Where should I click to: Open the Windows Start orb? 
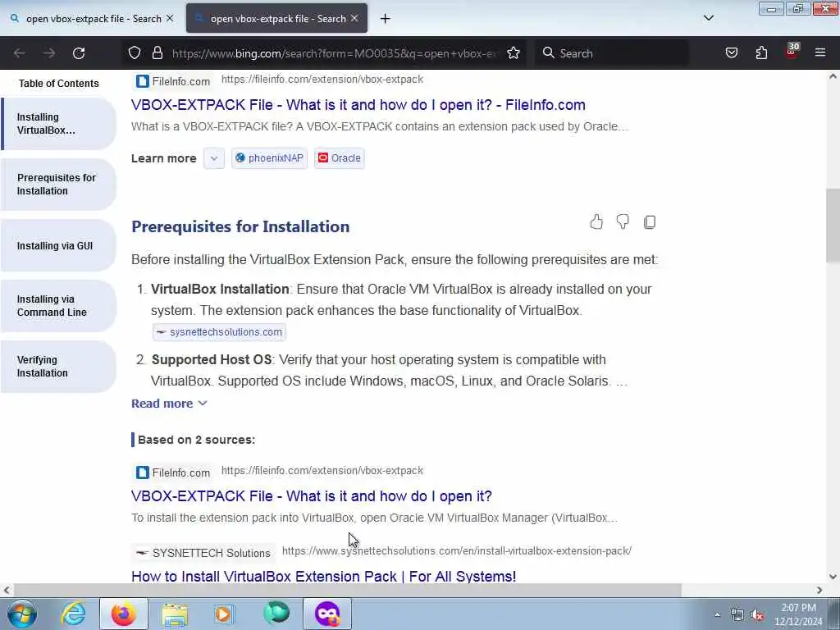pos(22,614)
